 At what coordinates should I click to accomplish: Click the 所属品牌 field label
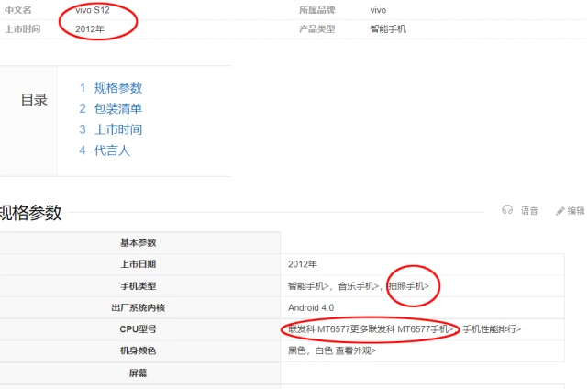click(x=317, y=10)
